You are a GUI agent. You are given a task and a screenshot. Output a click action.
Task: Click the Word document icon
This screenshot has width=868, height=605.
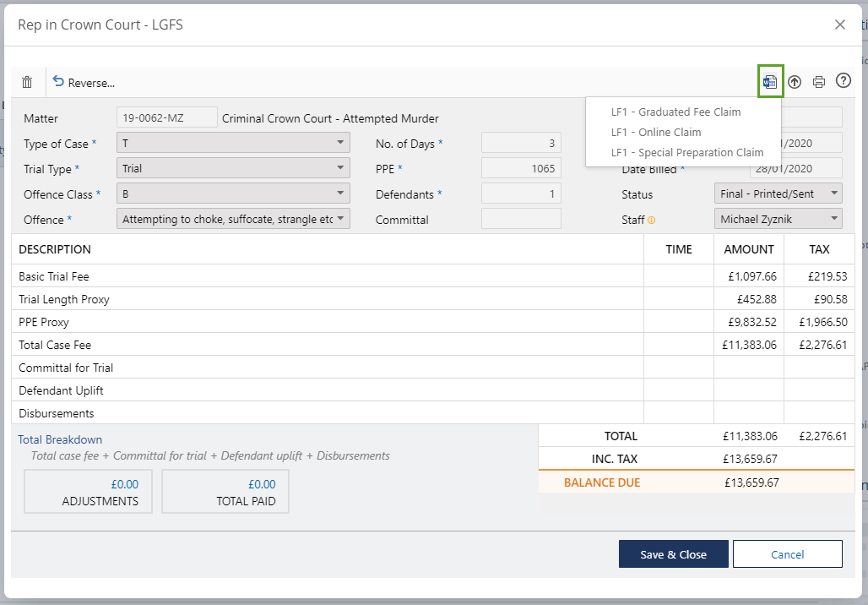point(770,82)
